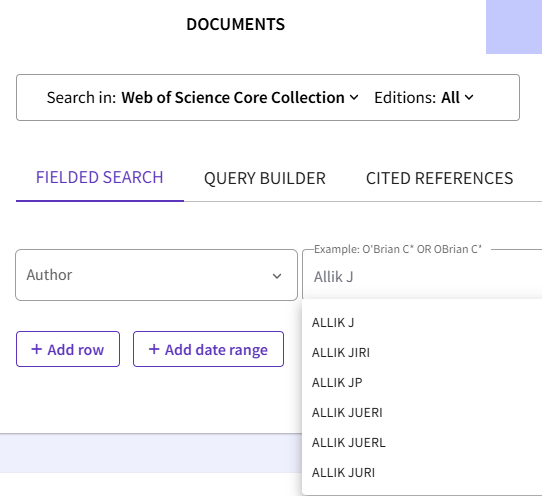The height and width of the screenshot is (496, 542).
Task: Focus the author name input field
Action: point(422,277)
